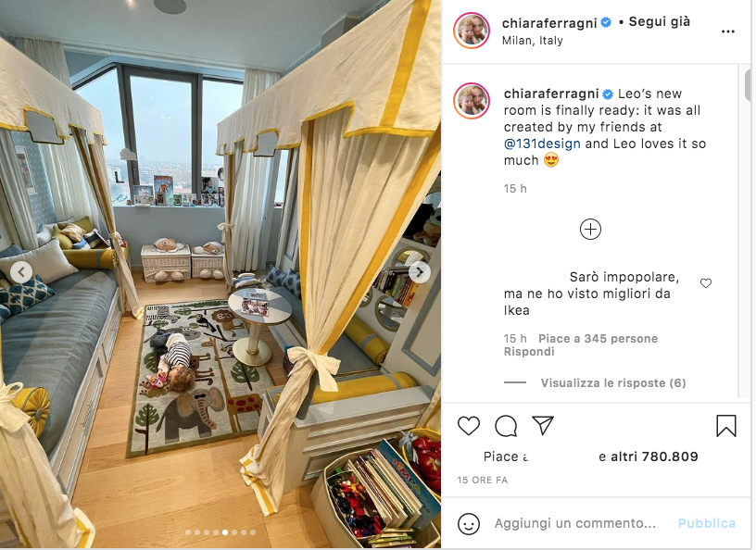Share post with paper plane icon

click(542, 426)
